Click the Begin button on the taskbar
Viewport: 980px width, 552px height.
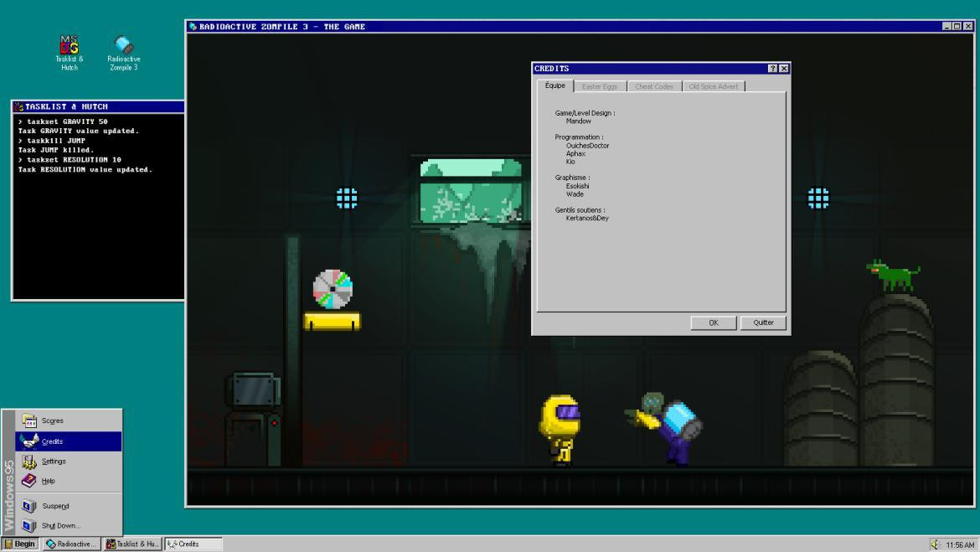click(20, 544)
